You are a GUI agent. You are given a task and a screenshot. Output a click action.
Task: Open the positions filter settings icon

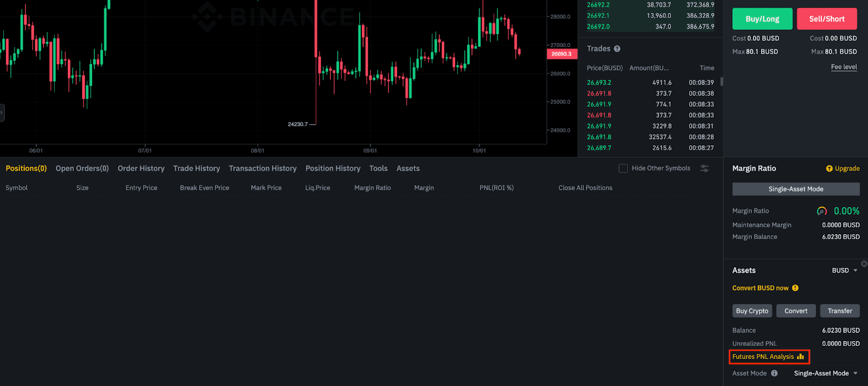coord(705,169)
